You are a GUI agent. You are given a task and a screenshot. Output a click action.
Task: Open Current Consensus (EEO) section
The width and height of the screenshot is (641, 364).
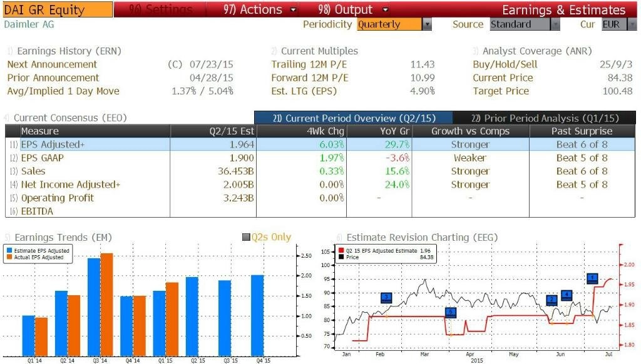70,118
